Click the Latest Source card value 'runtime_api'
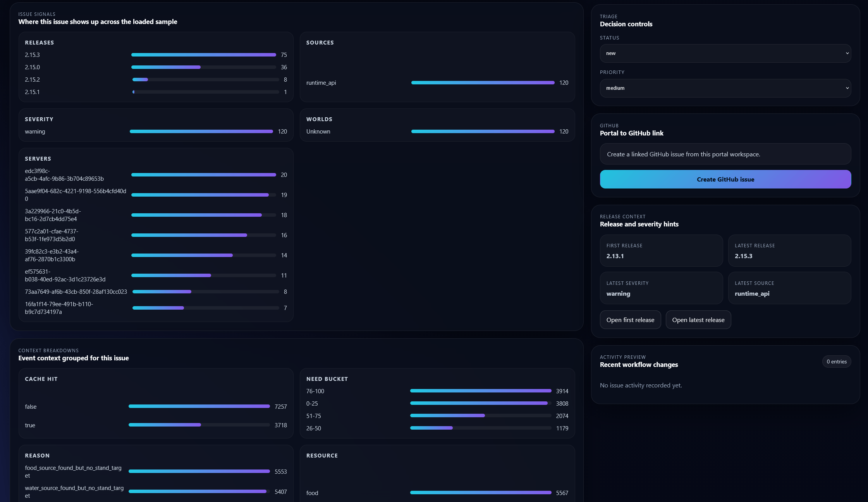 pyautogui.click(x=752, y=294)
